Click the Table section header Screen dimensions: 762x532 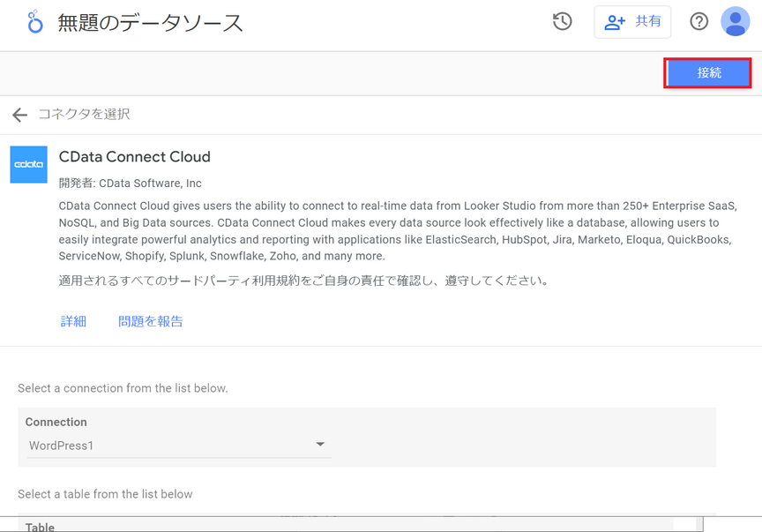point(40,527)
